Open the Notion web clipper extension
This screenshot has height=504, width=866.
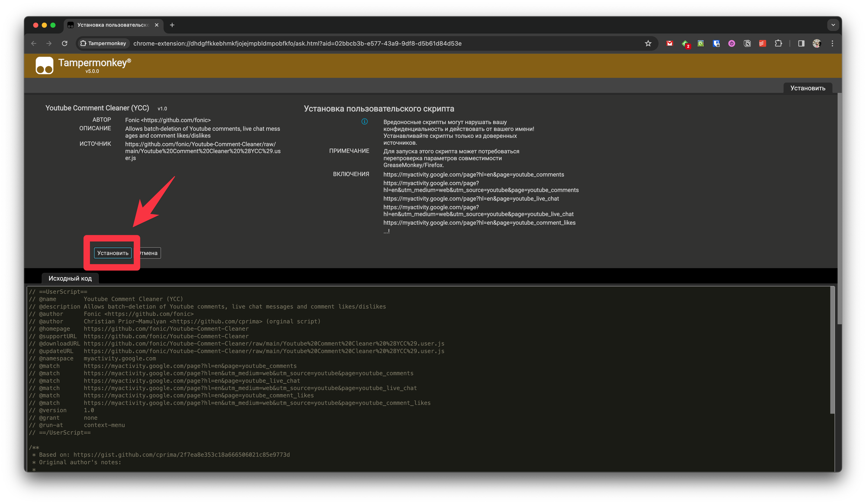(747, 43)
